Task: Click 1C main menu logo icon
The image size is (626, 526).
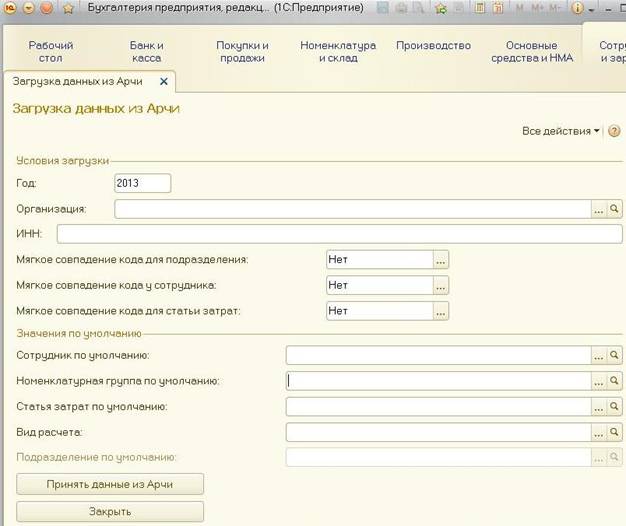Action: (x=10, y=8)
